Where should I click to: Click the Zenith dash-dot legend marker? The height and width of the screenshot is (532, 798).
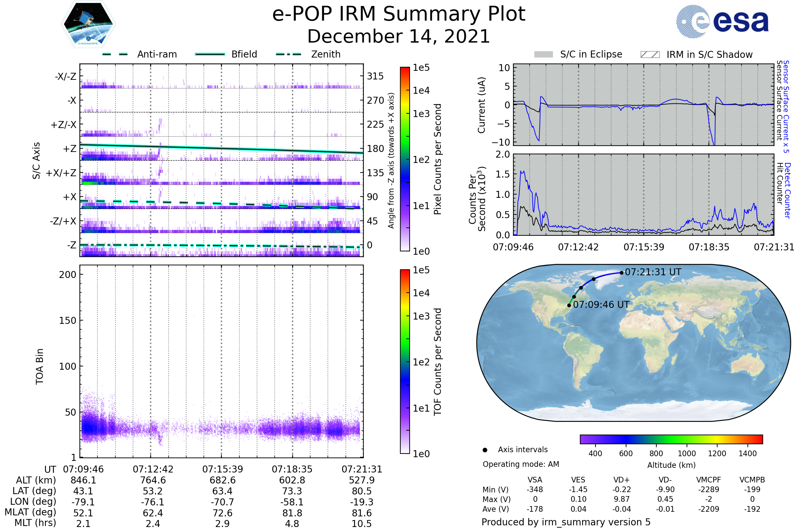pos(288,54)
